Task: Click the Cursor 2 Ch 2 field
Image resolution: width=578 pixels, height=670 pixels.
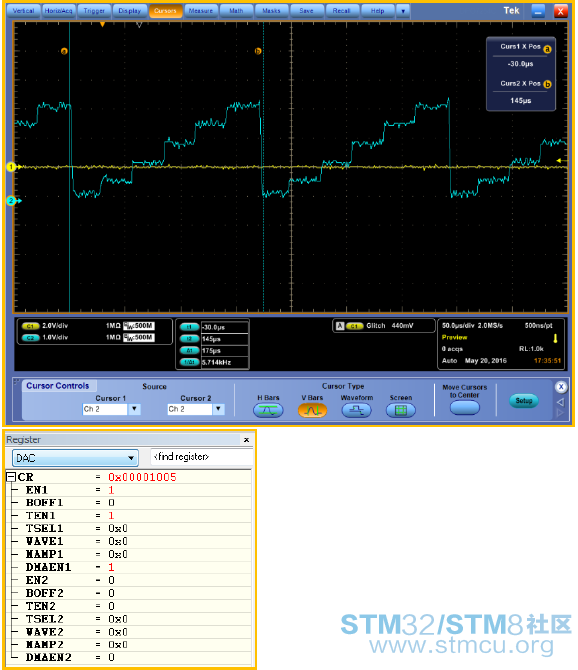Action: coord(190,409)
